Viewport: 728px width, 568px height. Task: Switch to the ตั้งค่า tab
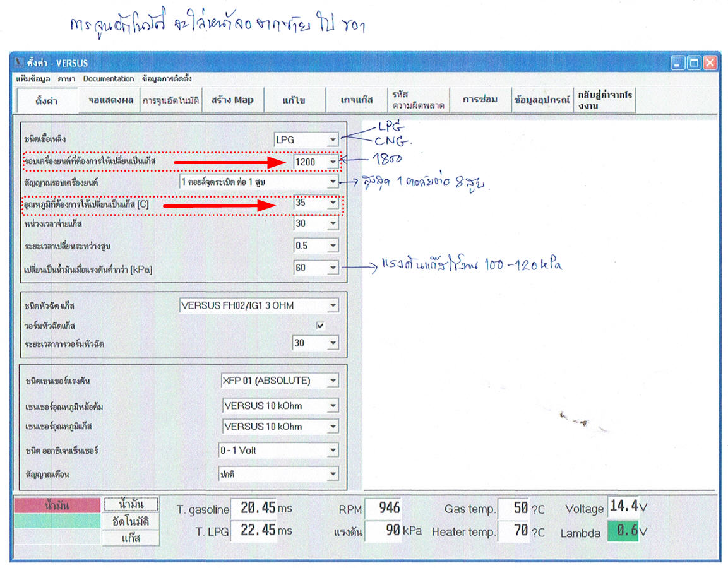(47, 100)
